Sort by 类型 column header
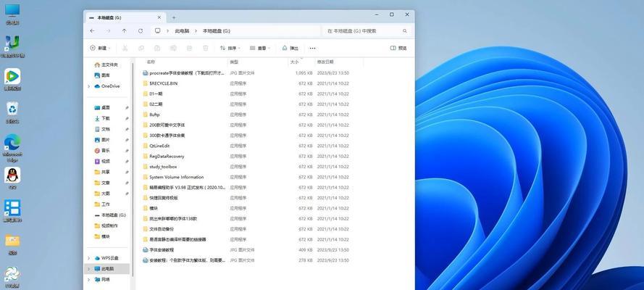 [x=234, y=62]
